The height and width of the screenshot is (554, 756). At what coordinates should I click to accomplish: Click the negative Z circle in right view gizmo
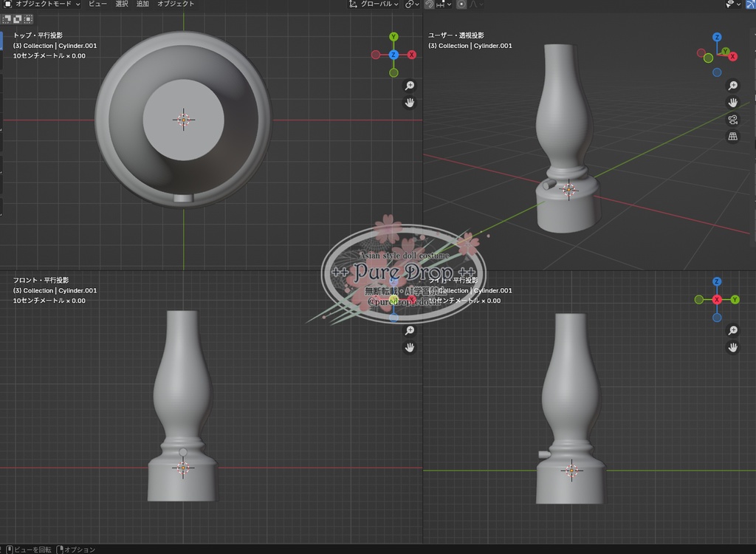click(x=717, y=318)
